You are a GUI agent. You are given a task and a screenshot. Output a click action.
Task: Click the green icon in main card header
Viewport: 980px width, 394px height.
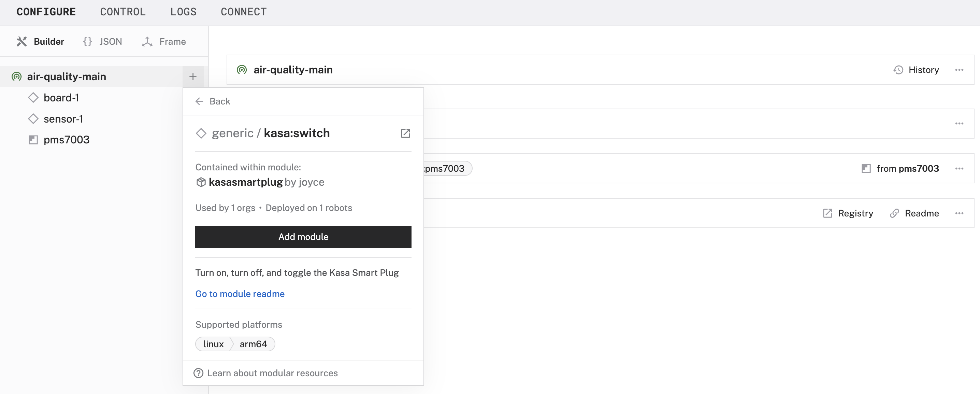(x=242, y=70)
